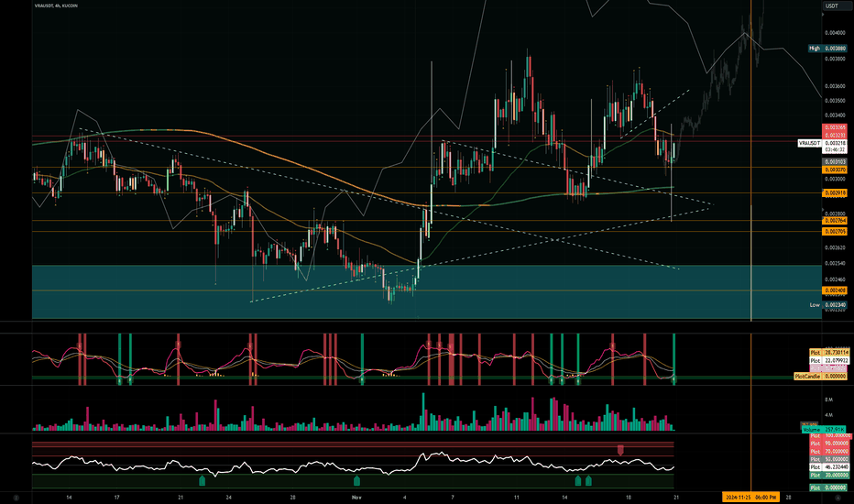The width and height of the screenshot is (854, 504).
Task: Click the leftmost green up arrow in RSI pane
Action: click(x=203, y=480)
